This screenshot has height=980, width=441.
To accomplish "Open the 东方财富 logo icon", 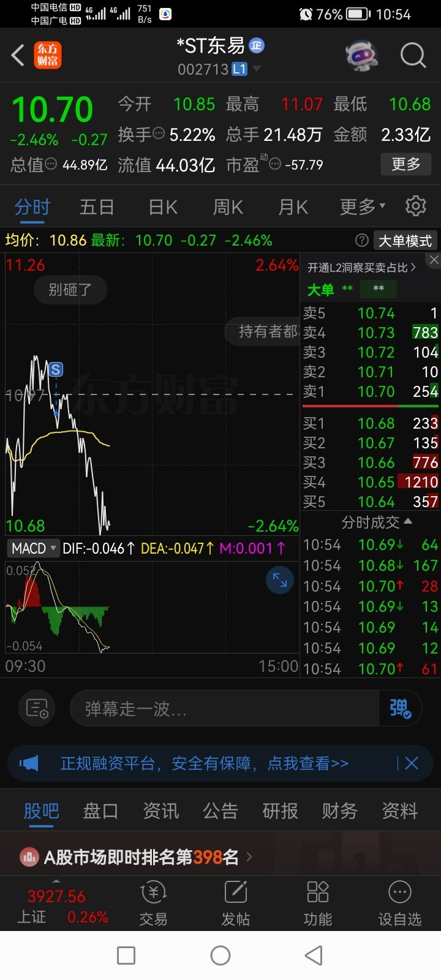I will pyautogui.click(x=47, y=55).
